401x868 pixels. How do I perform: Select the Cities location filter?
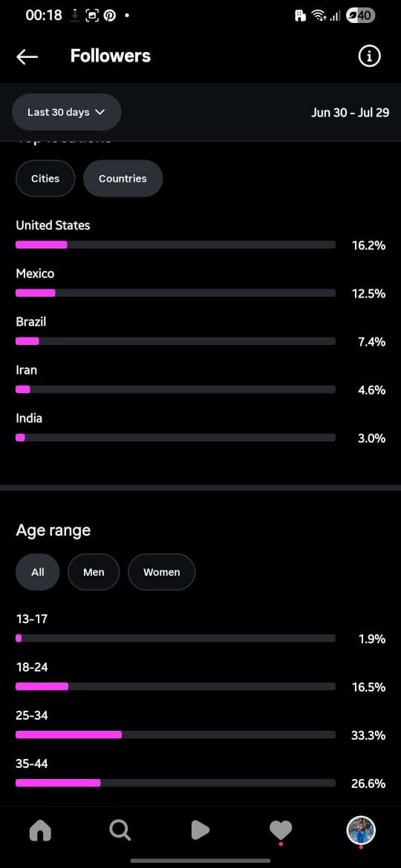pos(45,178)
